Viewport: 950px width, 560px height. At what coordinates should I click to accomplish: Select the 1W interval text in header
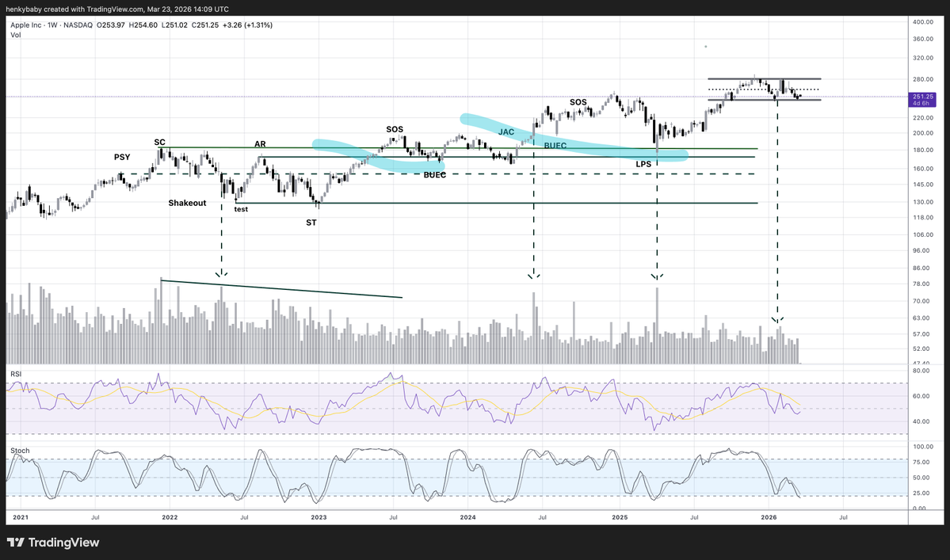coord(52,25)
